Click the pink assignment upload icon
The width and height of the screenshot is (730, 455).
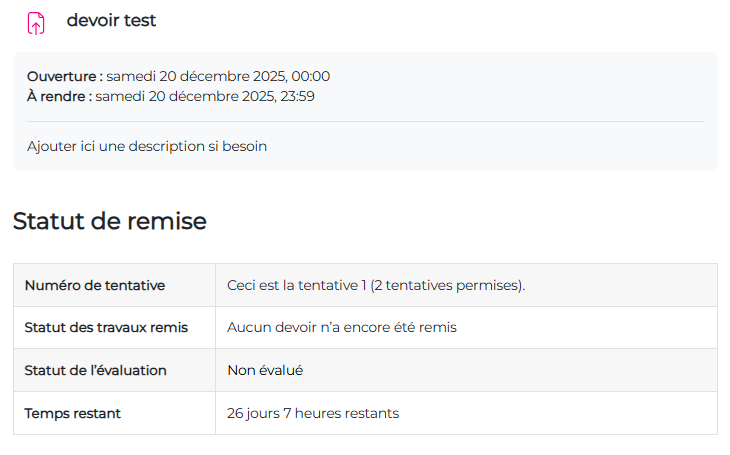[x=36, y=23]
